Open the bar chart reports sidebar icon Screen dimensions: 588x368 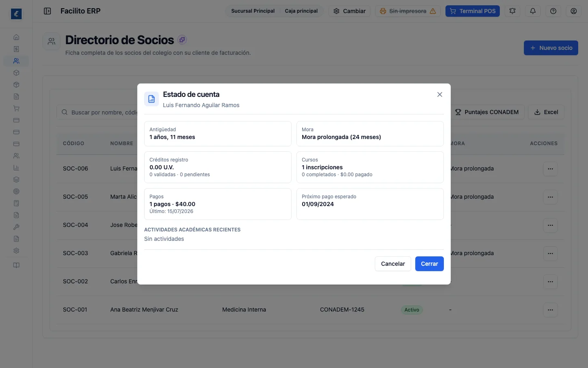[x=16, y=168]
